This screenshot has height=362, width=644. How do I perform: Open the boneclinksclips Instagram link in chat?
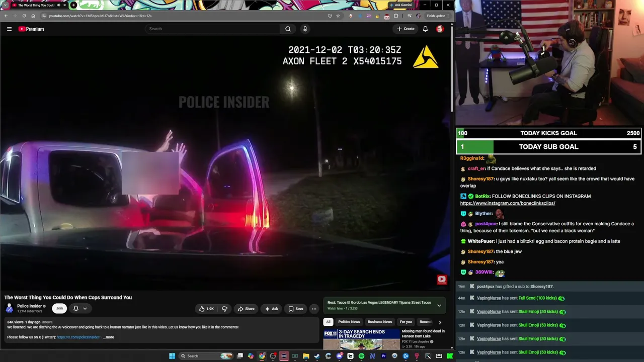tap(508, 203)
